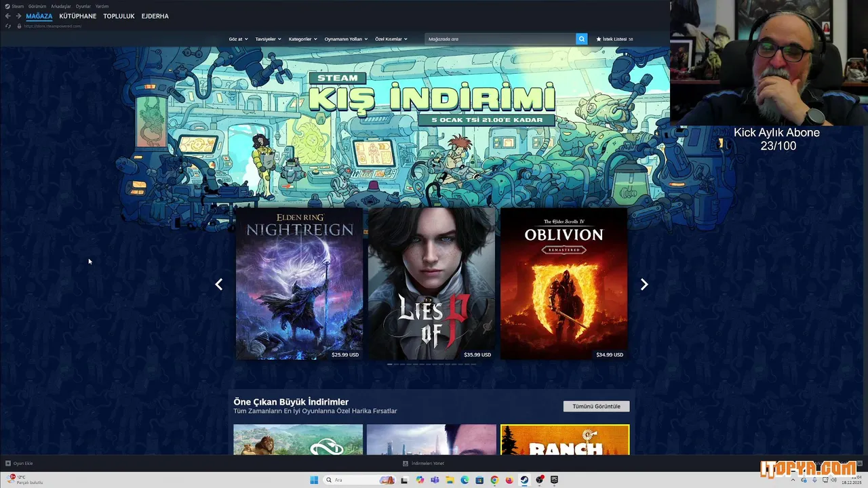Click the padlock icon beside the URL
The width and height of the screenshot is (868, 488).
click(19, 26)
